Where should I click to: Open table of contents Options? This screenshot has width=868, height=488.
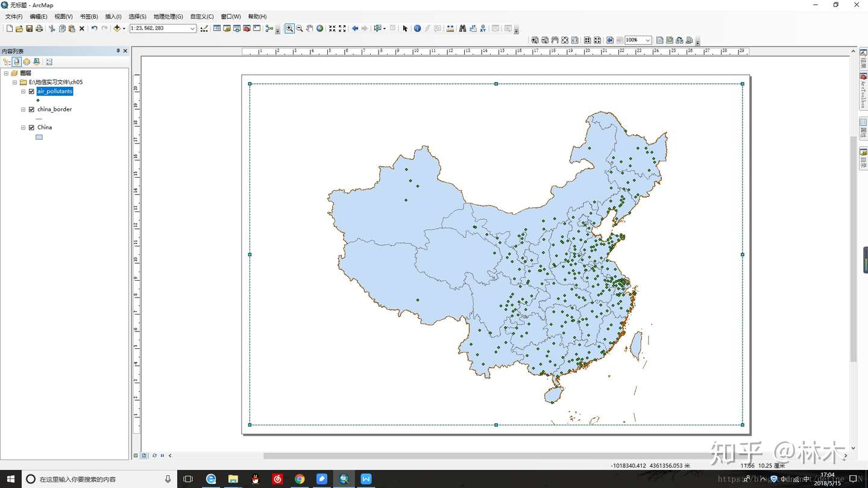(x=49, y=61)
